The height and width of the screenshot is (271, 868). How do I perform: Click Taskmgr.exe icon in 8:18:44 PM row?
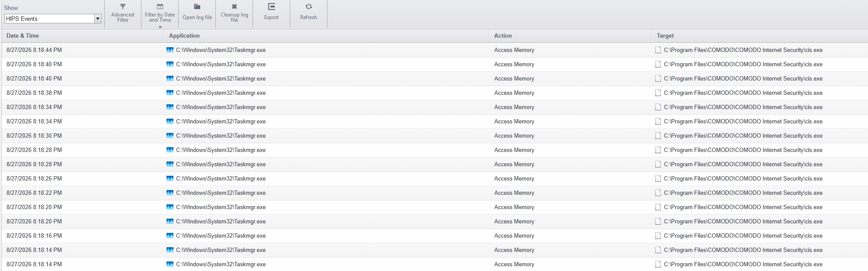click(x=170, y=50)
